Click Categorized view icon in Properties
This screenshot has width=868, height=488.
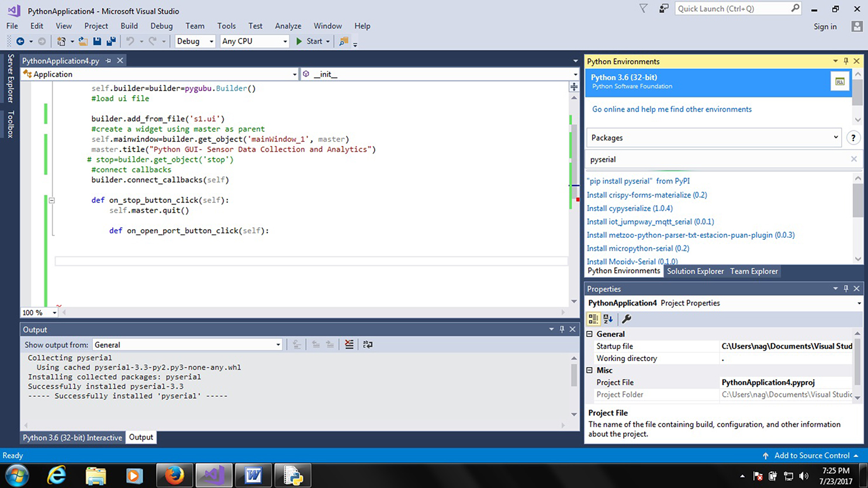click(x=593, y=319)
